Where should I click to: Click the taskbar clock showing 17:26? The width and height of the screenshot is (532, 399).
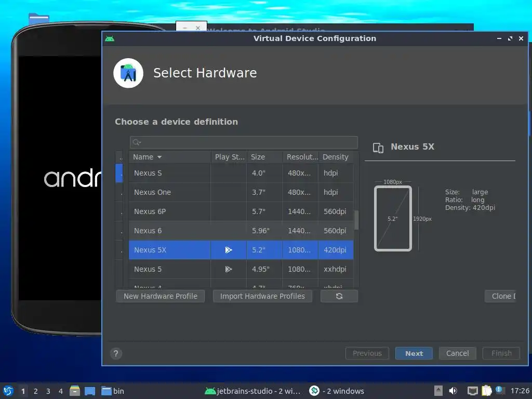click(x=520, y=391)
